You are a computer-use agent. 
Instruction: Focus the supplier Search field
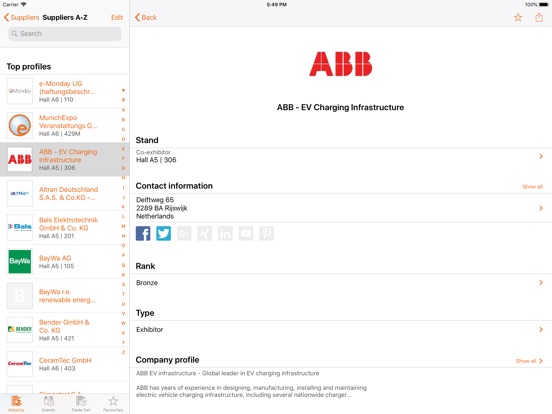click(65, 34)
